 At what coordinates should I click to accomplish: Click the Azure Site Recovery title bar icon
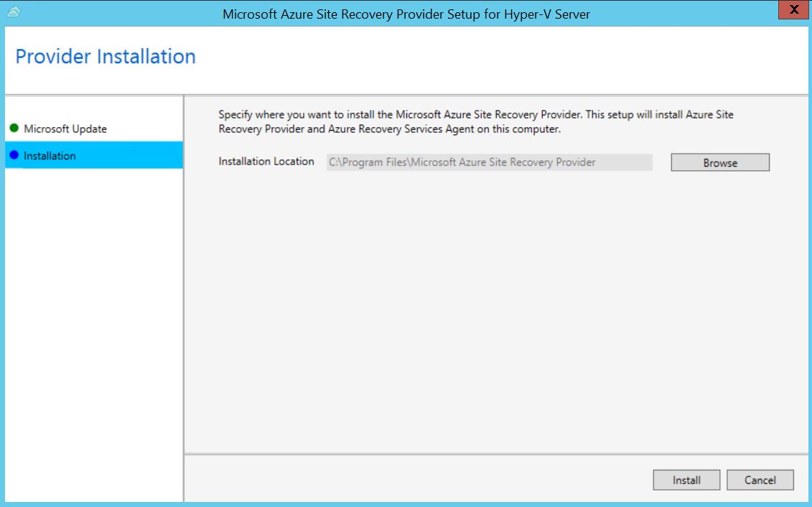coord(14,12)
